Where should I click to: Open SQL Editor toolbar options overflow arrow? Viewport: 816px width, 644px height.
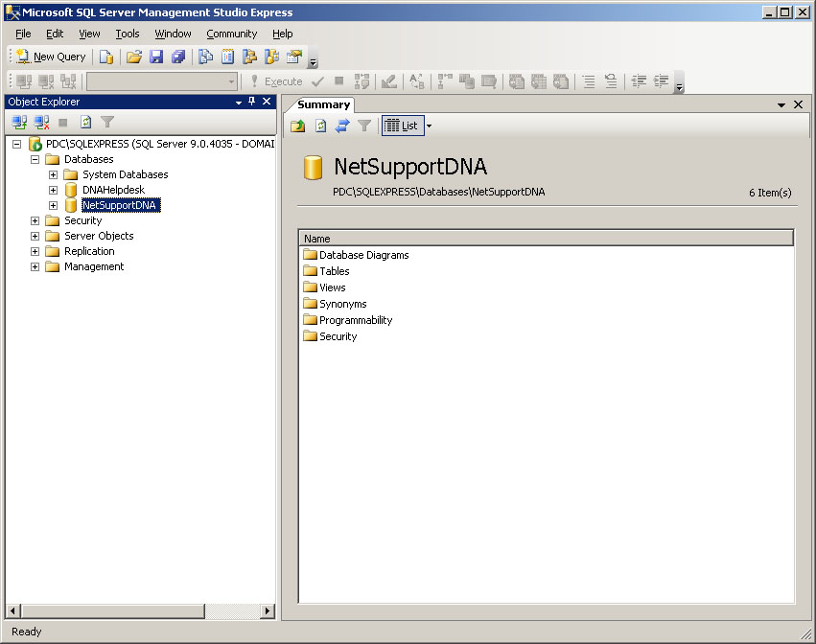coord(679,83)
